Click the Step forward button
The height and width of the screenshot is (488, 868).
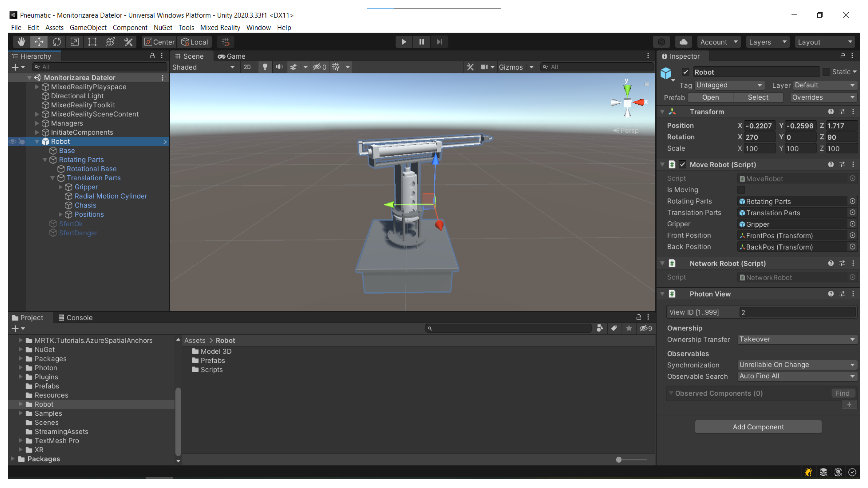click(439, 42)
